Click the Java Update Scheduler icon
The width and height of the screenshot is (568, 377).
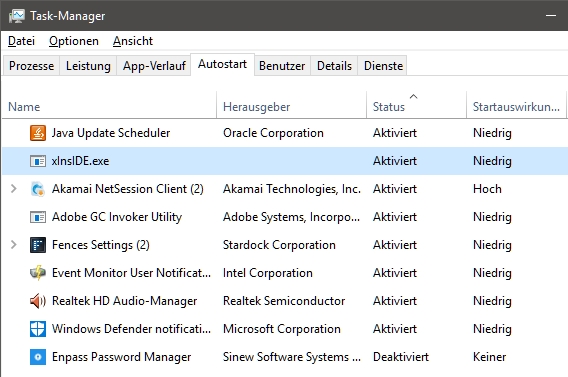point(38,133)
